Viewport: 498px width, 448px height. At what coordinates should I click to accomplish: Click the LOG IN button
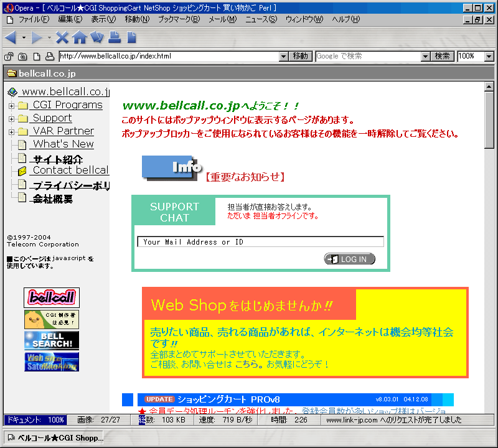point(349,259)
